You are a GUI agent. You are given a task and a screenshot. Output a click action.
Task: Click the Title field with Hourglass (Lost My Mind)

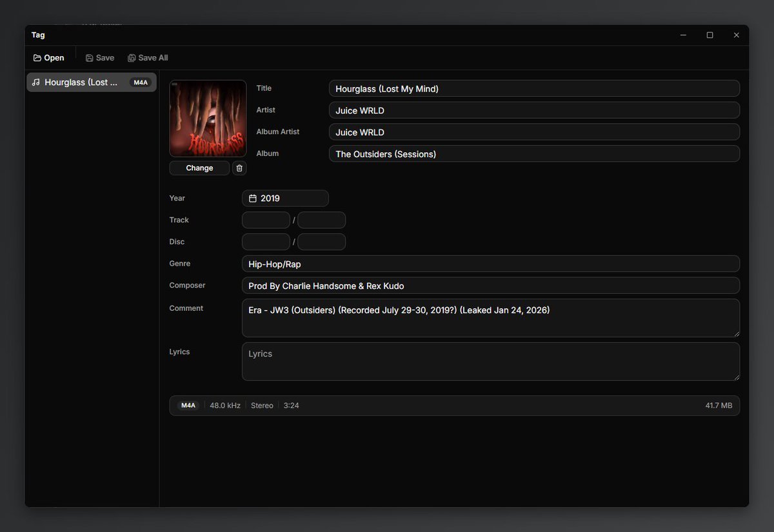pos(534,89)
